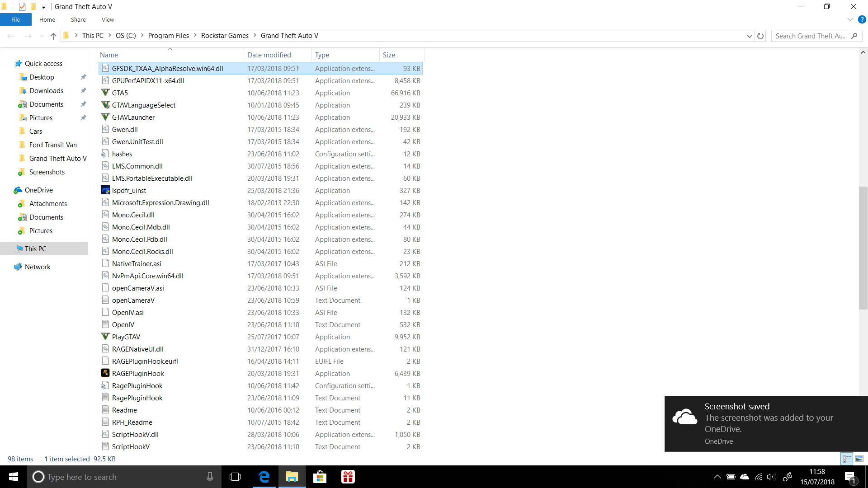This screenshot has height=488, width=868.
Task: Open the GTA5 application icon
Action: 105,93
